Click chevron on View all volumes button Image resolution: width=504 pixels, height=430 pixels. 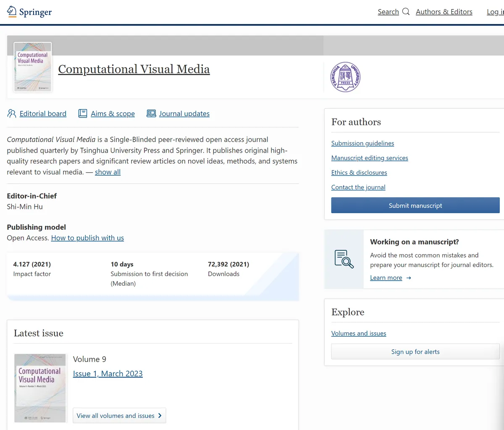coord(160,416)
